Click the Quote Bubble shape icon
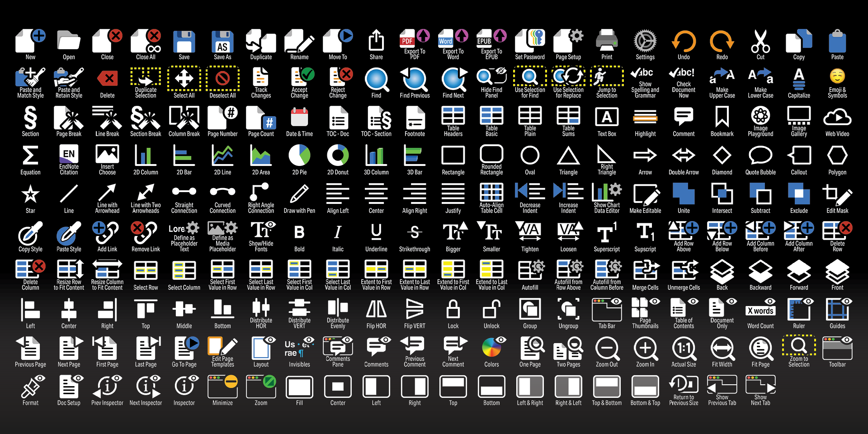The height and width of the screenshot is (434, 868). click(x=760, y=156)
